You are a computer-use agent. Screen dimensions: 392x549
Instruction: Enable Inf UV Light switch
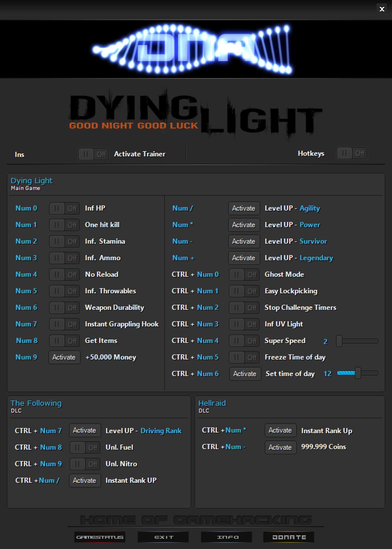tap(244, 324)
